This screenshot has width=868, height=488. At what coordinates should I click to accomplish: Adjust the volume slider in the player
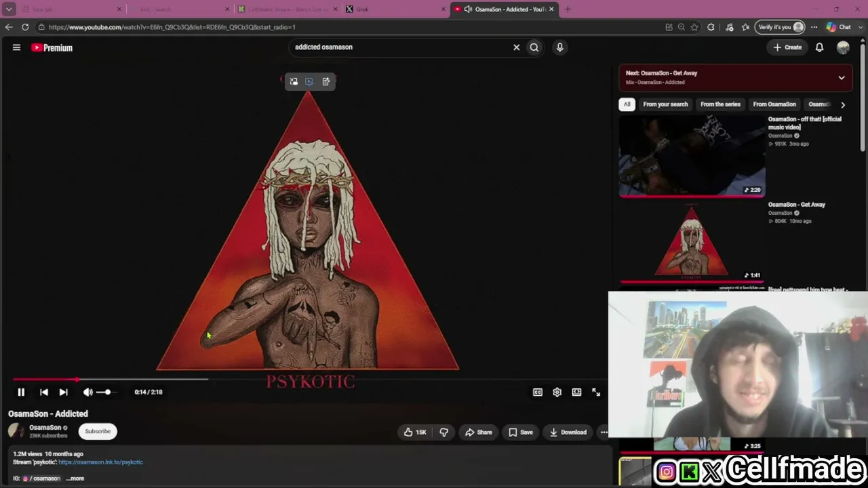tap(106, 392)
